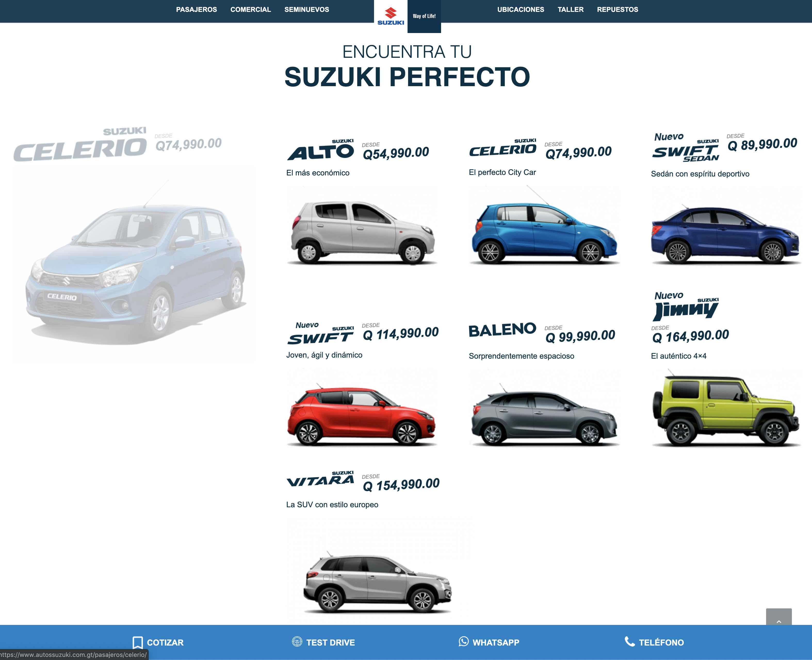Click the Q 154,990.00 Vitara price

(401, 485)
